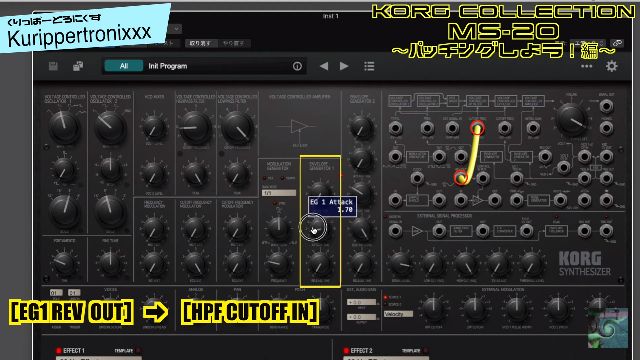This screenshot has width=640, height=360.
Task: Click the HPF cutoff jack holding yellow cable
Action: (477, 129)
